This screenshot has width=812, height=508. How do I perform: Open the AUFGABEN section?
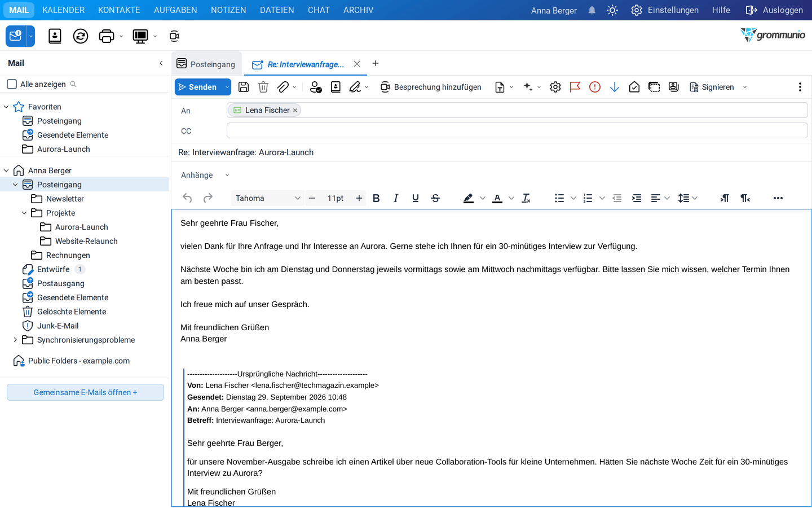(x=175, y=10)
